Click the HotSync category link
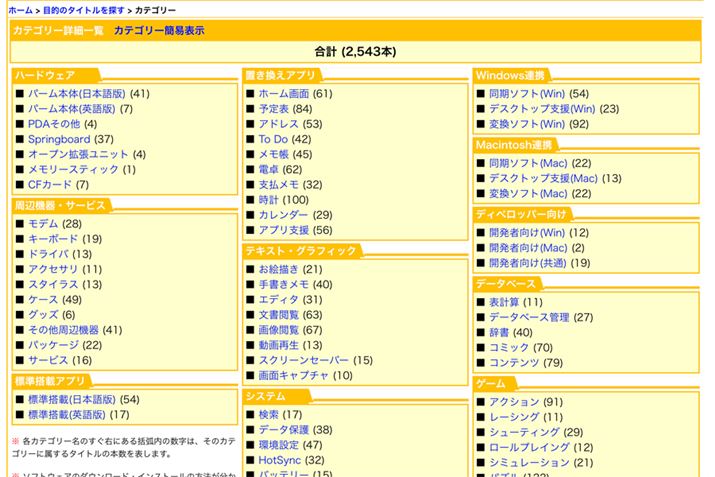This screenshot has height=477, width=715. coord(279,459)
